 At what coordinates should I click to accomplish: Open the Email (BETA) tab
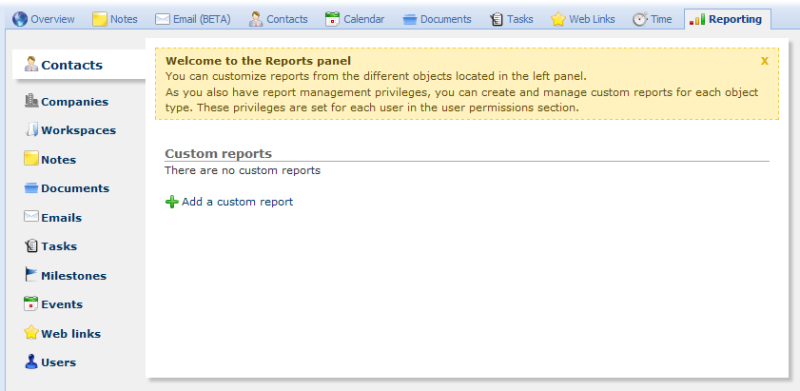pyautogui.click(x=193, y=19)
